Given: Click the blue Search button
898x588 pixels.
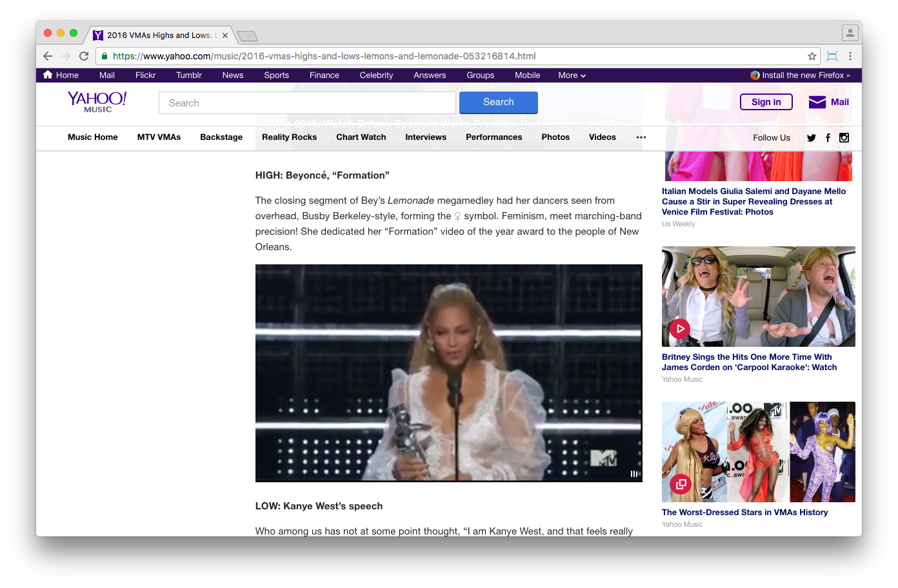Looking at the screenshot, I should (499, 103).
